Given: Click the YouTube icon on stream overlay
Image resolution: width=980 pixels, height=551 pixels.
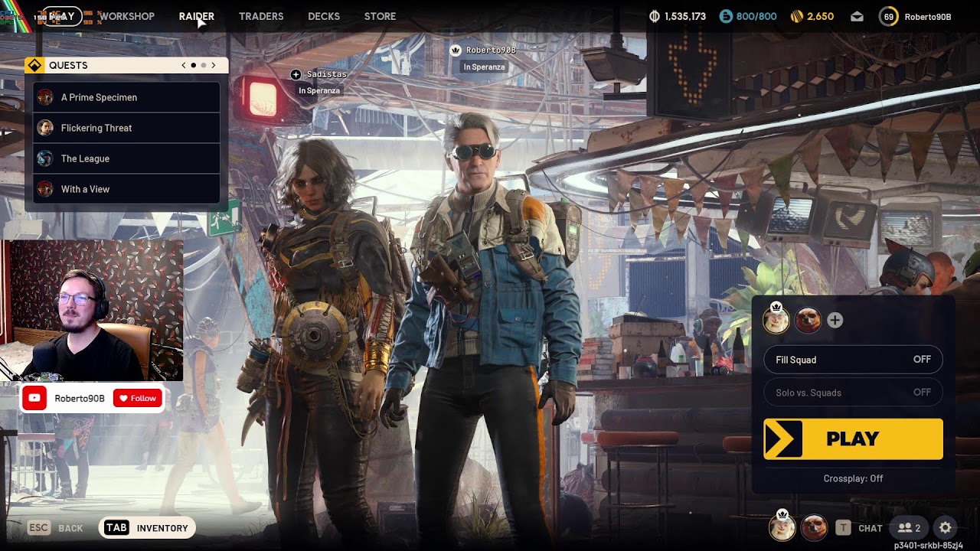Looking at the screenshot, I should [34, 398].
